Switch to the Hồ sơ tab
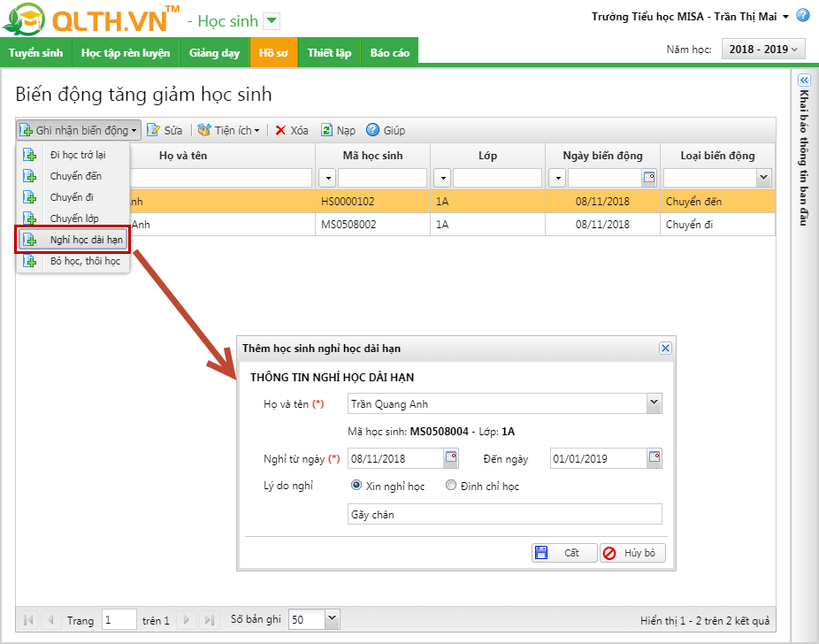The width and height of the screenshot is (819, 644). coord(273,53)
